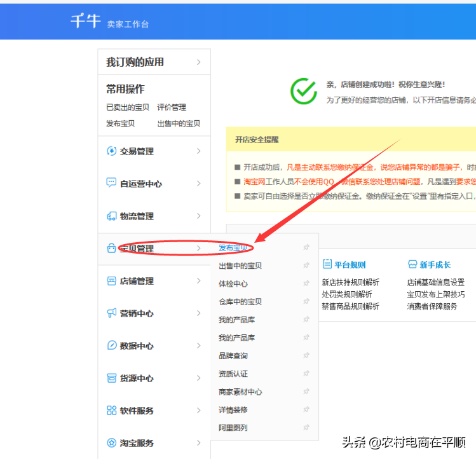Expand 软件服务 with its chevron arrow

pyautogui.click(x=198, y=410)
